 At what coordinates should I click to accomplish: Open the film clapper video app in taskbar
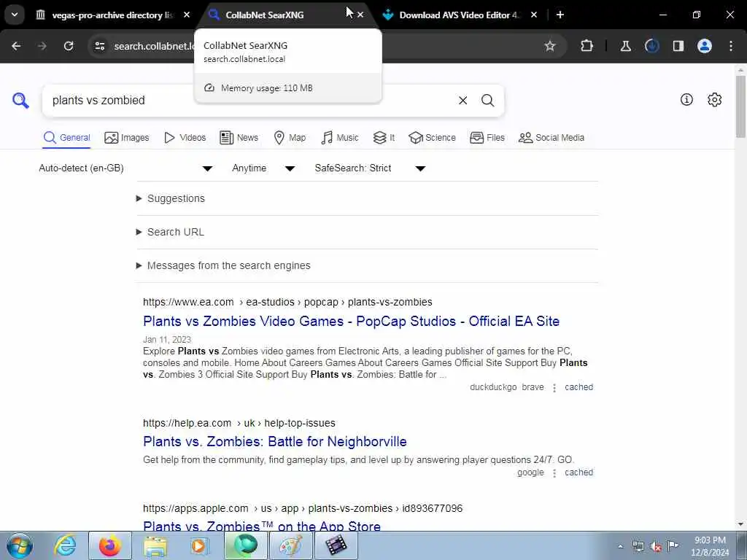336,545
